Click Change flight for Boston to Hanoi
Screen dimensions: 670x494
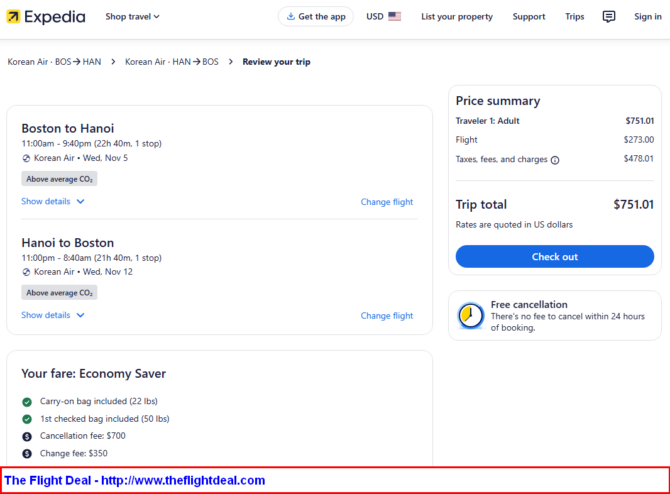386,202
